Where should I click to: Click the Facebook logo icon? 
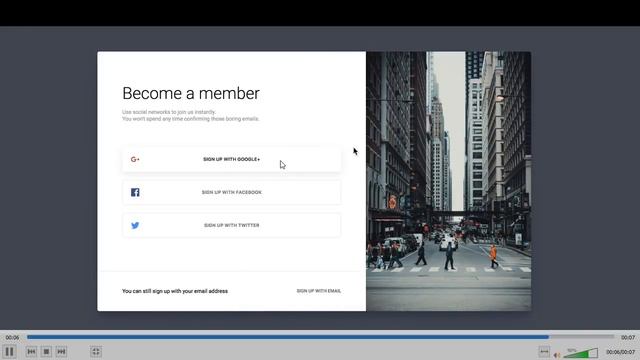coord(135,192)
